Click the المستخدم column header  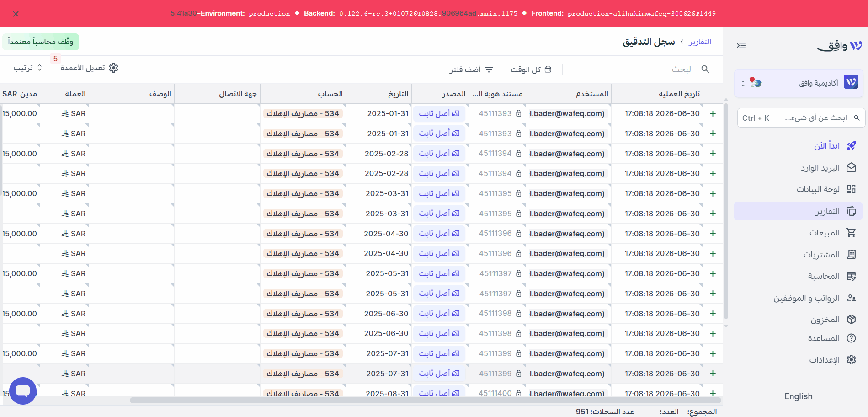pos(569,94)
